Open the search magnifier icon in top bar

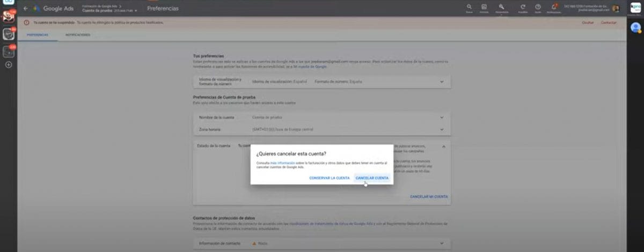tap(469, 8)
